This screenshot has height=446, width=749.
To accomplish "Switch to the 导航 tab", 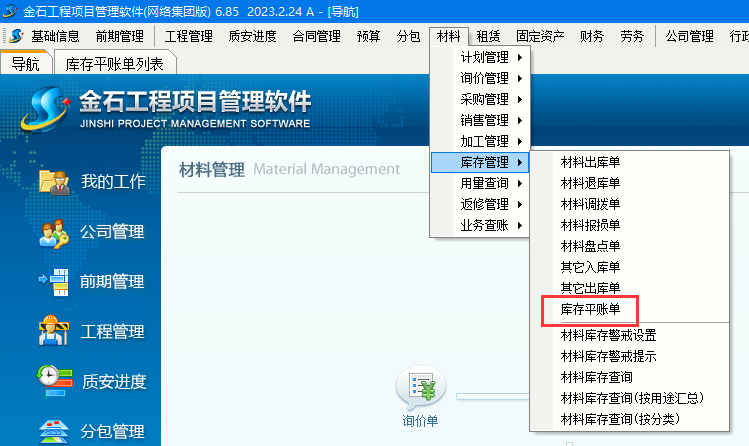I will coord(26,64).
